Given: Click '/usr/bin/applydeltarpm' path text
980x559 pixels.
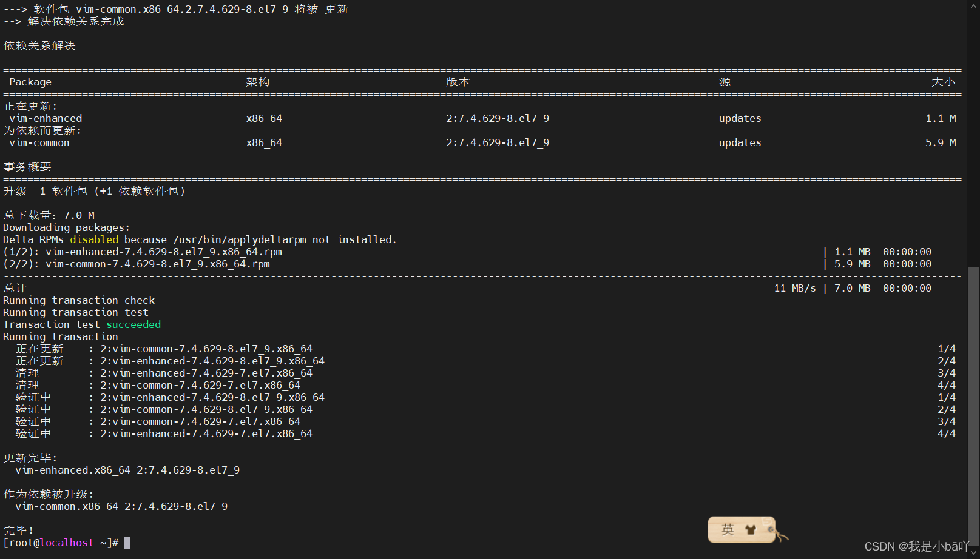Looking at the screenshot, I should tap(240, 239).
